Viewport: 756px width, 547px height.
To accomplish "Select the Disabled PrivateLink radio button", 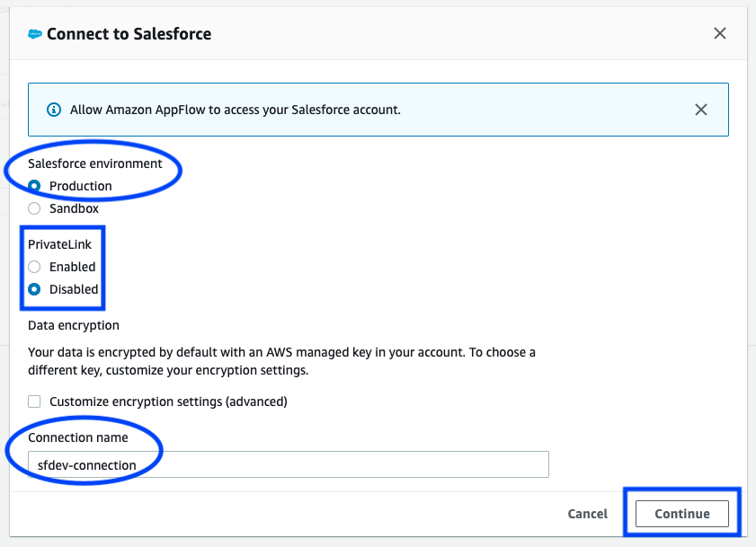I will 34,289.
